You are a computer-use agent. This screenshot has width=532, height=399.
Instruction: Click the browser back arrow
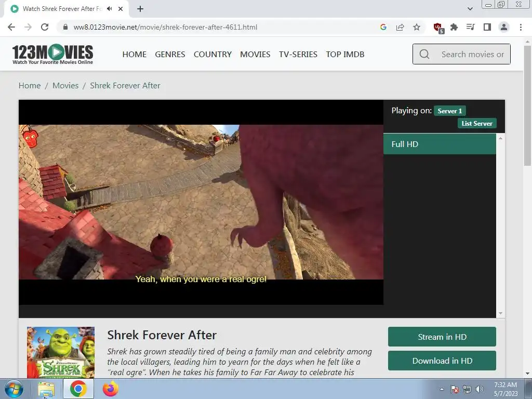click(x=11, y=27)
